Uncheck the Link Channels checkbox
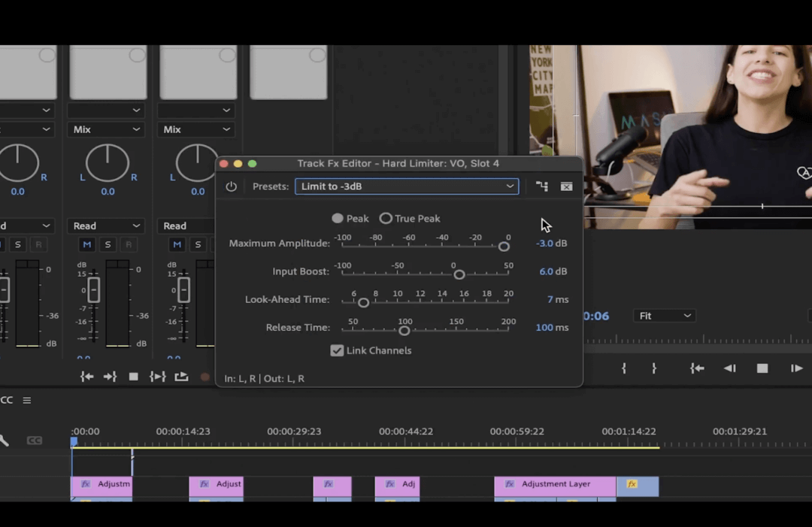 pyautogui.click(x=337, y=350)
